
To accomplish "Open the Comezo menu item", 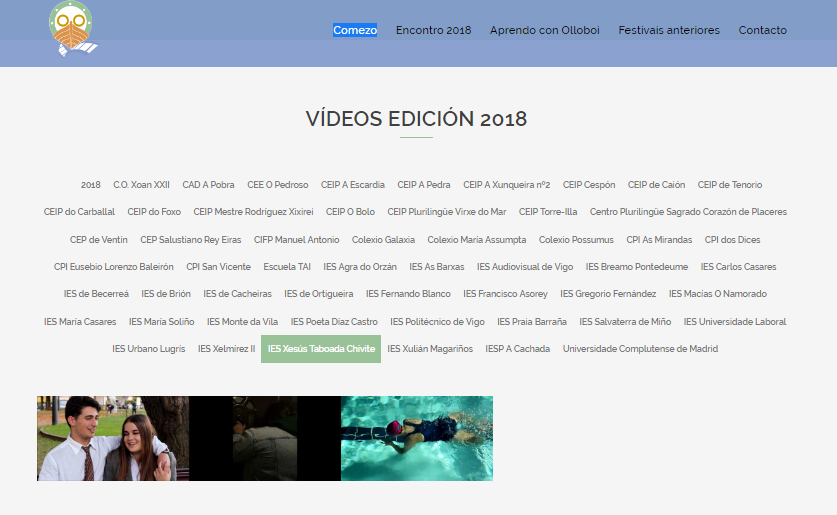I will pos(355,30).
